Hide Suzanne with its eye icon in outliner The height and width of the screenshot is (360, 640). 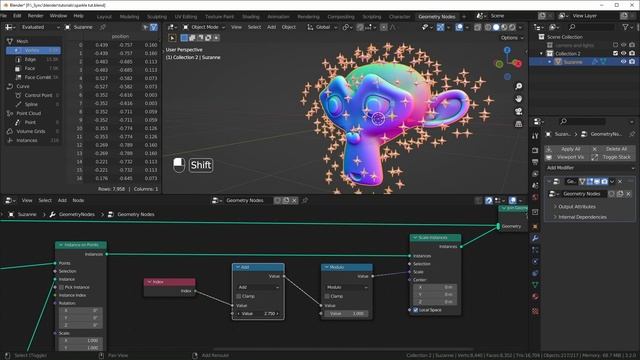click(623, 62)
